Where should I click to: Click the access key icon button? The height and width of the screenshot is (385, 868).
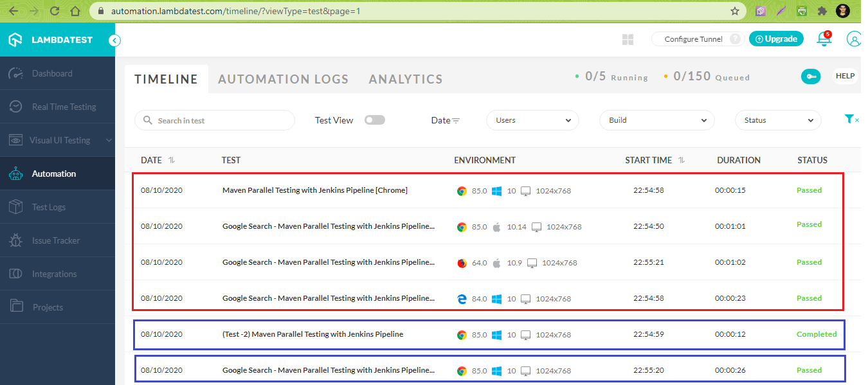click(810, 76)
